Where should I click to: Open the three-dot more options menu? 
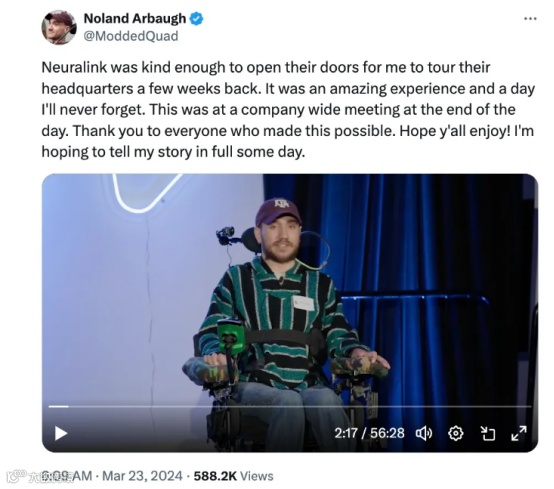pyautogui.click(x=530, y=19)
